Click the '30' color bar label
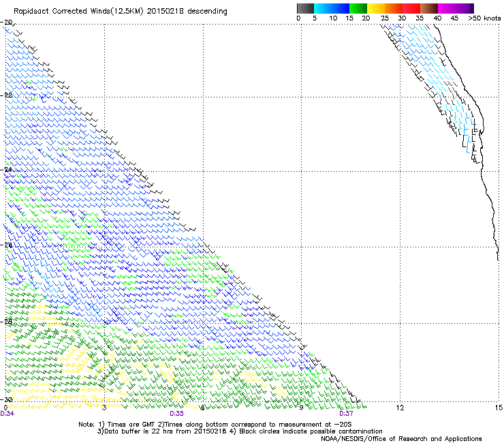 (x=402, y=18)
